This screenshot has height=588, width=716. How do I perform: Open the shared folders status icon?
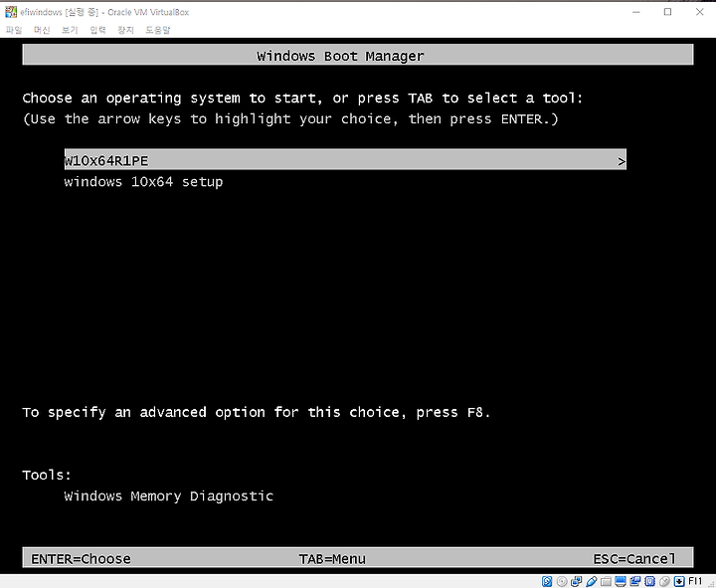[x=606, y=581]
